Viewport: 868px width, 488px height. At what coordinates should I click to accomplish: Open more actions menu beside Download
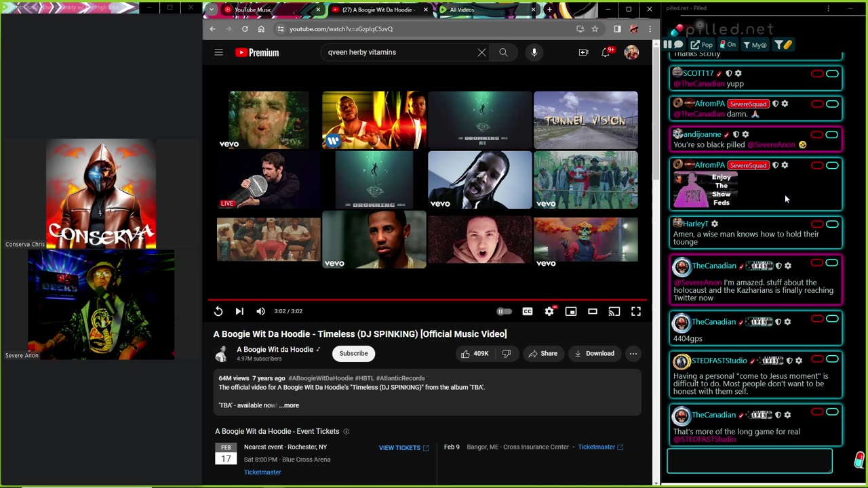(633, 353)
